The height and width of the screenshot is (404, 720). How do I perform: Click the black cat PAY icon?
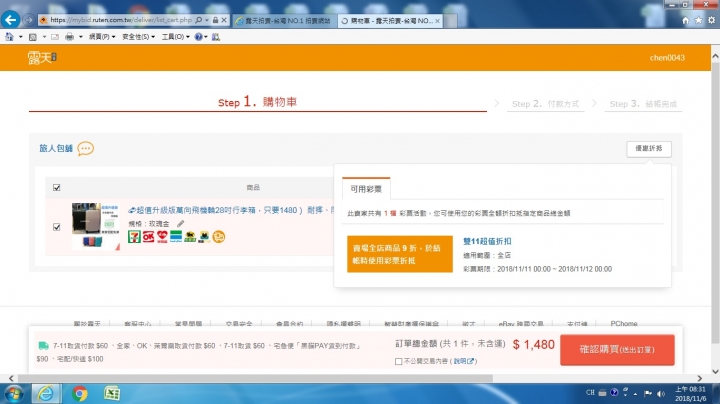coord(204,236)
